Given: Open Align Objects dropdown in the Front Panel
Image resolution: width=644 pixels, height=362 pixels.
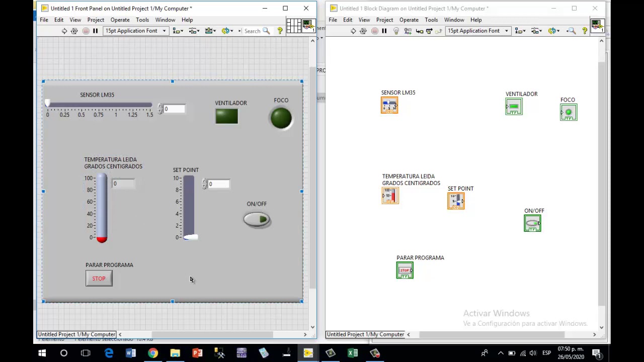Looking at the screenshot, I should pos(178,31).
